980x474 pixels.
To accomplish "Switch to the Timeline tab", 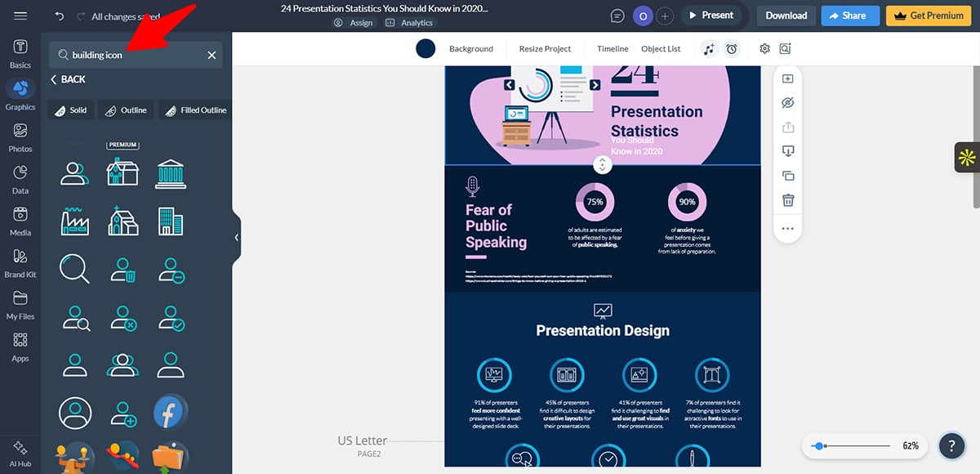I will (x=612, y=48).
